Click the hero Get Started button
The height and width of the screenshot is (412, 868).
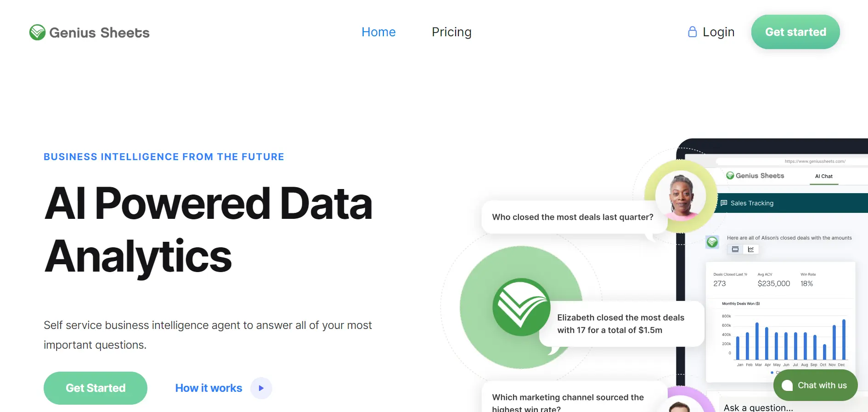pos(96,388)
